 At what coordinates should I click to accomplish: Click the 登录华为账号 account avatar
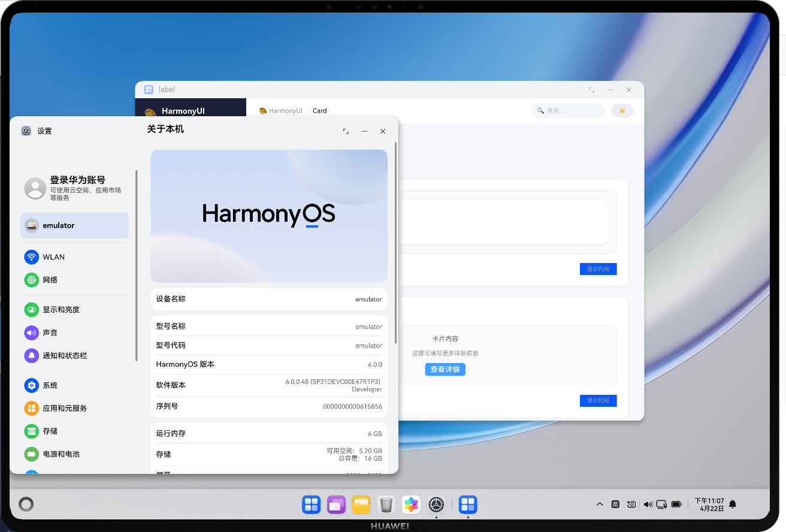click(35, 188)
